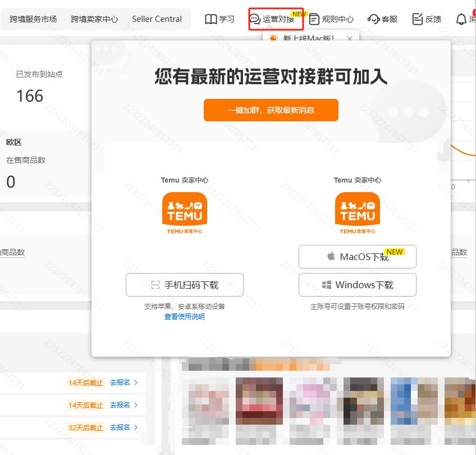Click the 欧区 region label
476x455 pixels.
click(14, 142)
